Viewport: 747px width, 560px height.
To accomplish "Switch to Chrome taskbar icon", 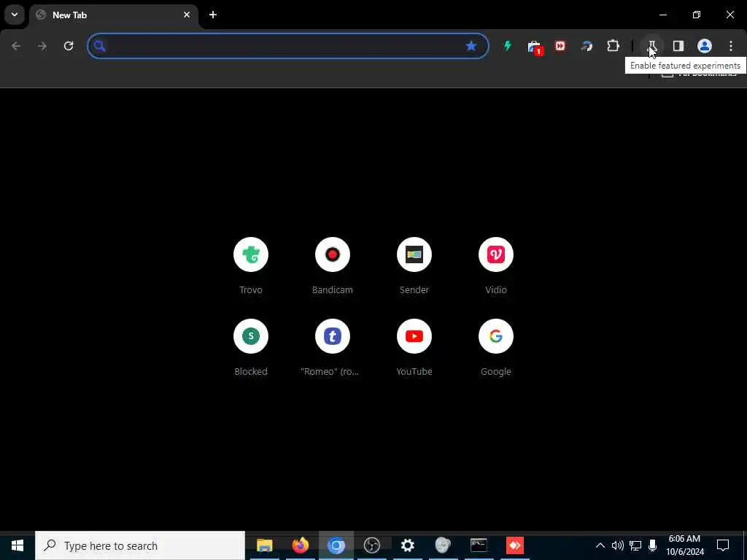I will pos(336,545).
